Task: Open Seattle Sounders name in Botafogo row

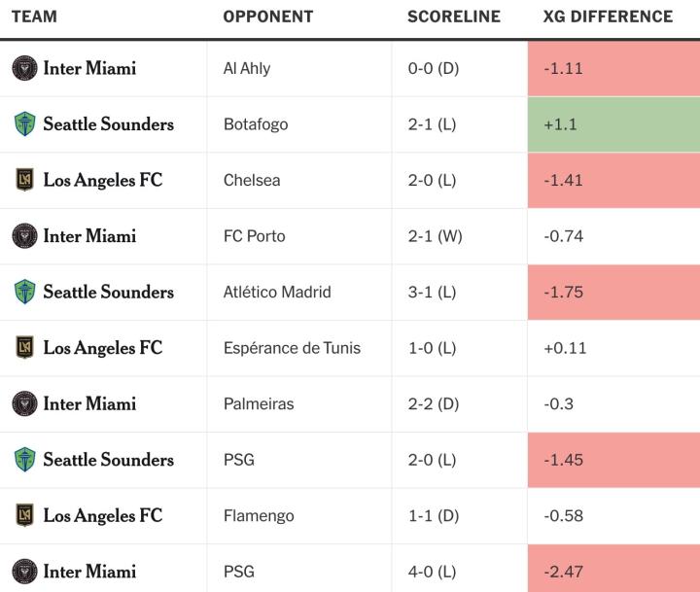Action: [108, 124]
